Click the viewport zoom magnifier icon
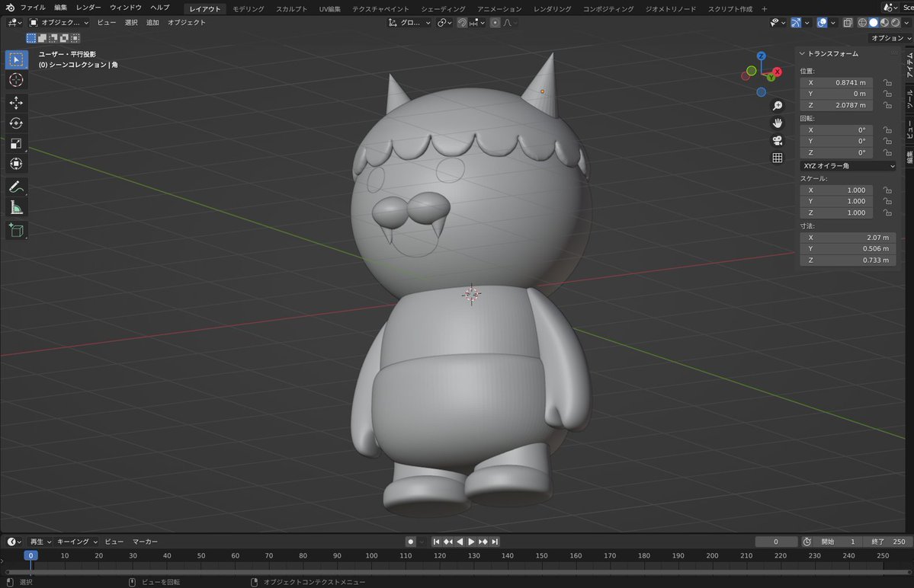The image size is (914, 588). coord(777,105)
